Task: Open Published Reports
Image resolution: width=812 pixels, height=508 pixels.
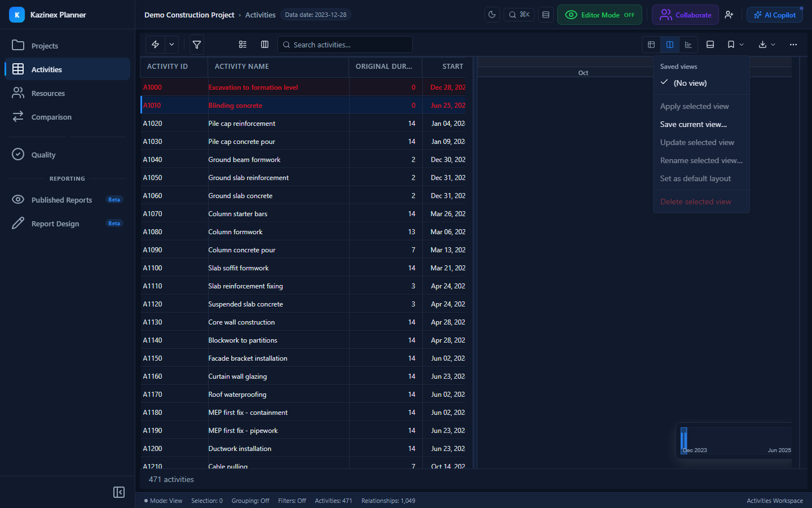Action: tap(68, 200)
